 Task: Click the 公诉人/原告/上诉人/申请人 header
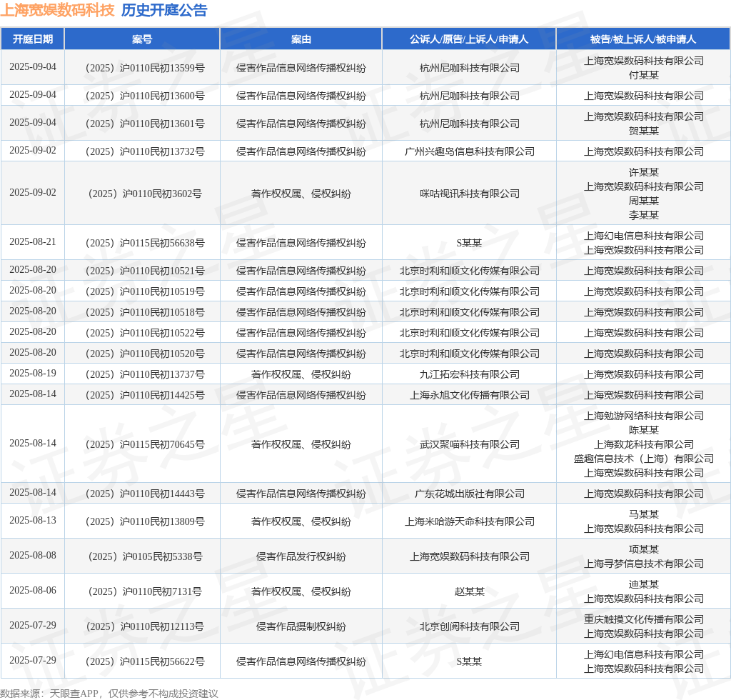(x=468, y=39)
